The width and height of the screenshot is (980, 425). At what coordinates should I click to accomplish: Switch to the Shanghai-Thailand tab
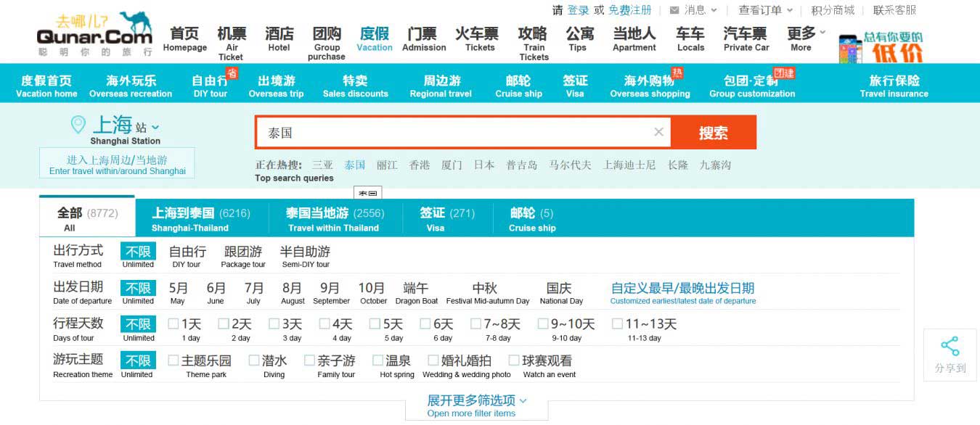point(200,218)
